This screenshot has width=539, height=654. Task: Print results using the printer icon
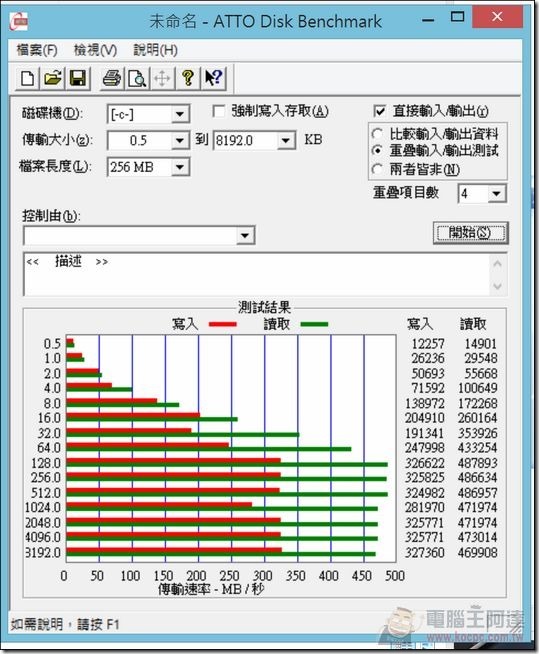pyautogui.click(x=111, y=78)
